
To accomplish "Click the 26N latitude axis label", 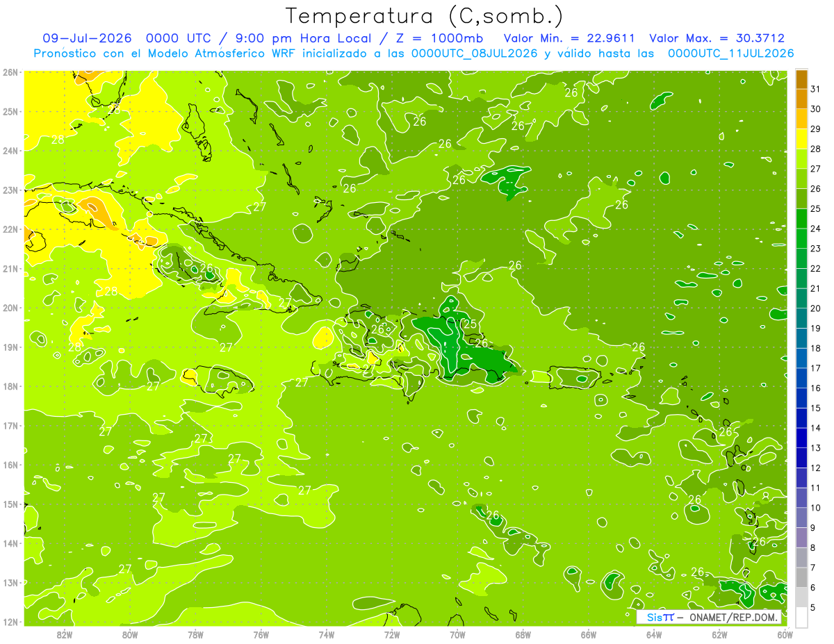I will [x=10, y=72].
